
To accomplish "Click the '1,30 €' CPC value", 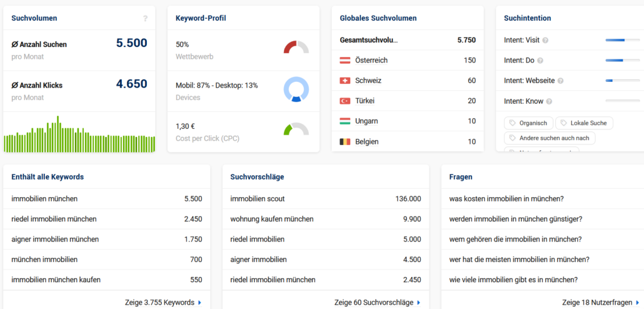I will [x=185, y=126].
